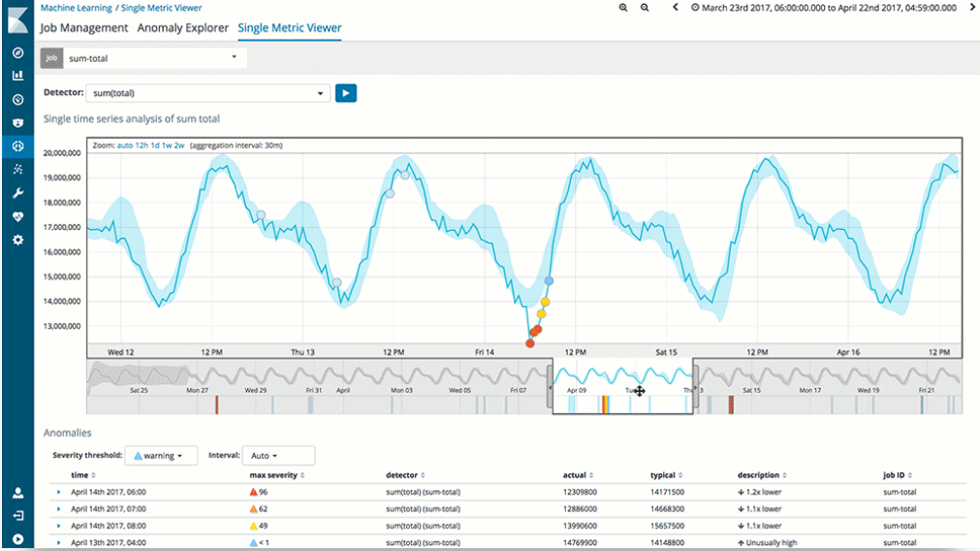Image resolution: width=980 pixels, height=551 pixels.
Task: Click the actual value 12309800
Action: tap(580, 492)
